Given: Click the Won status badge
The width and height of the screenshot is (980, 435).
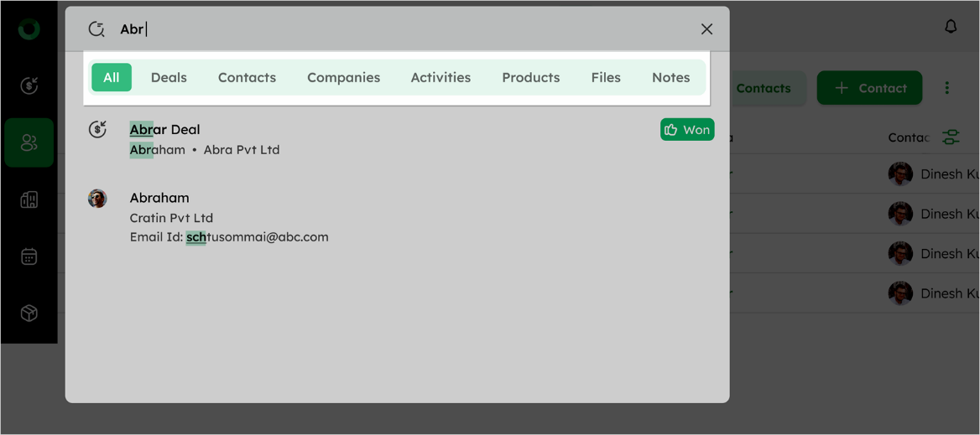Looking at the screenshot, I should pyautogui.click(x=687, y=130).
